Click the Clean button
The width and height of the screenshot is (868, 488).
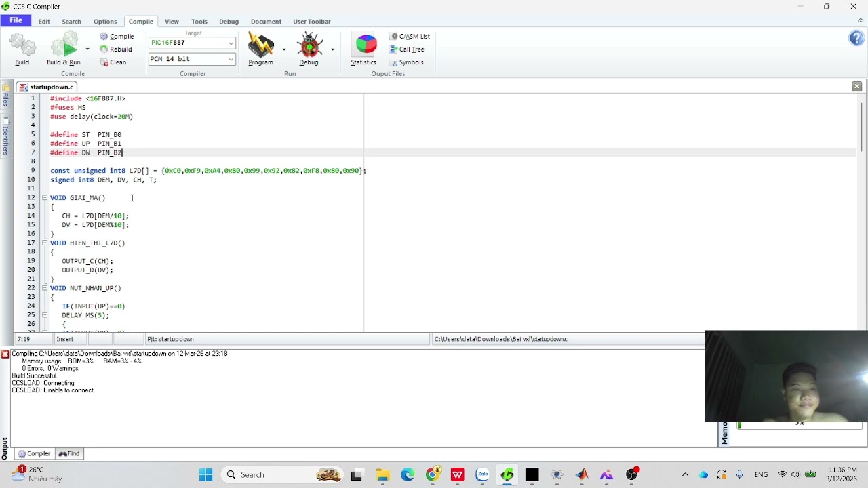(113, 62)
